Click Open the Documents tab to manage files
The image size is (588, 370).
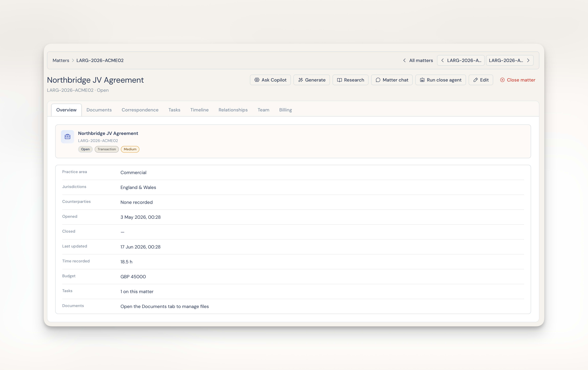click(165, 306)
